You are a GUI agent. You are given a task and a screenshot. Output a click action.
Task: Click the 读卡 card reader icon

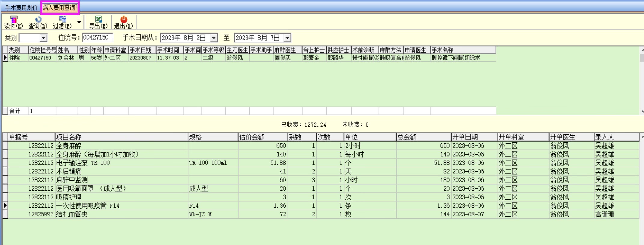(14, 19)
